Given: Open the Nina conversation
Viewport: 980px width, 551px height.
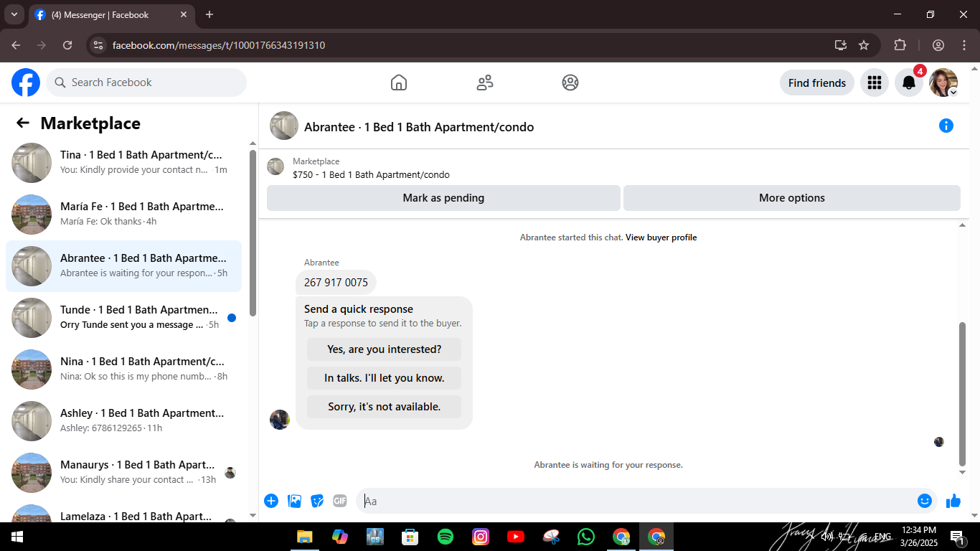Looking at the screenshot, I should pos(123,369).
